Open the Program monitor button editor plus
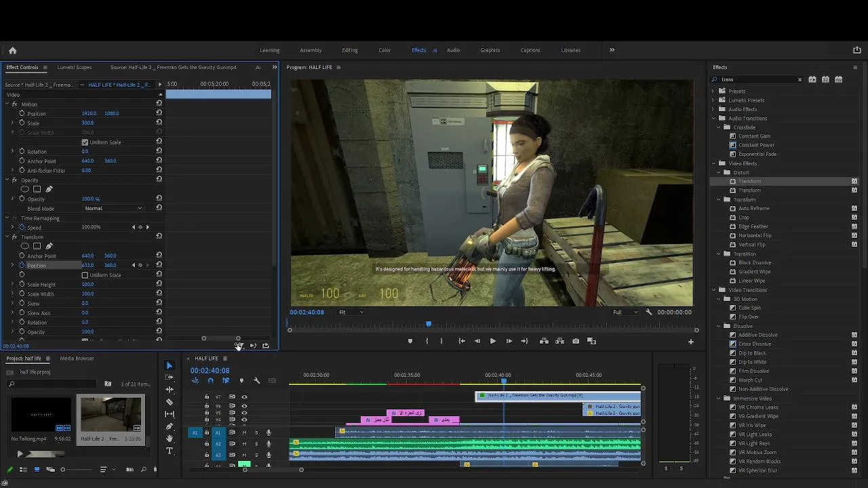Image resolution: width=868 pixels, height=488 pixels. click(x=691, y=342)
